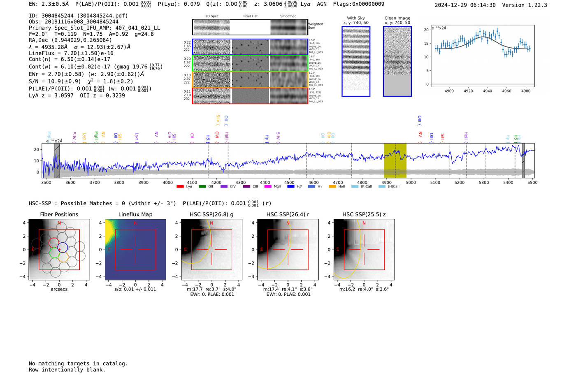Select the blue-bordered 2D spectrum cutout
Image resolution: width=576 pixels, height=392 pixels.
(x=212, y=47)
